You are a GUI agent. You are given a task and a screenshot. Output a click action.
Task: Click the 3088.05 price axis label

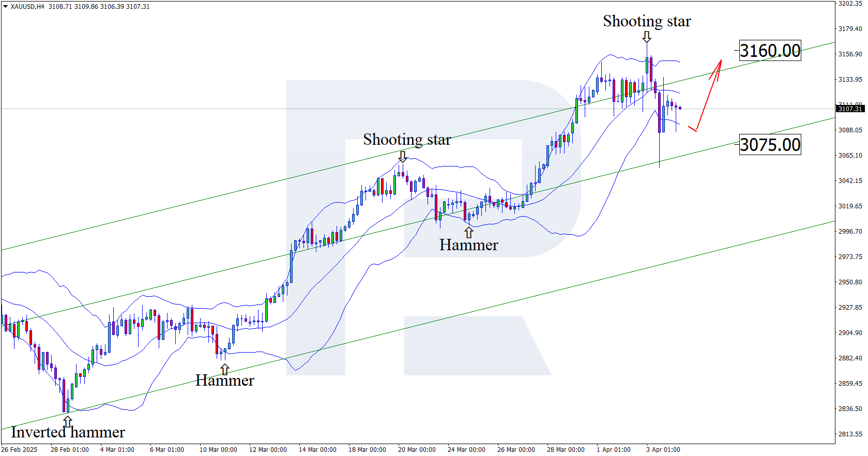(850, 130)
